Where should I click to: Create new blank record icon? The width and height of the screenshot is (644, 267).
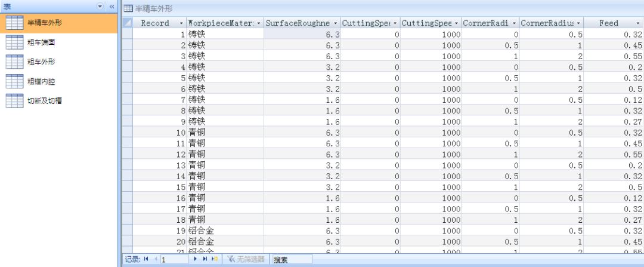pyautogui.click(x=215, y=260)
